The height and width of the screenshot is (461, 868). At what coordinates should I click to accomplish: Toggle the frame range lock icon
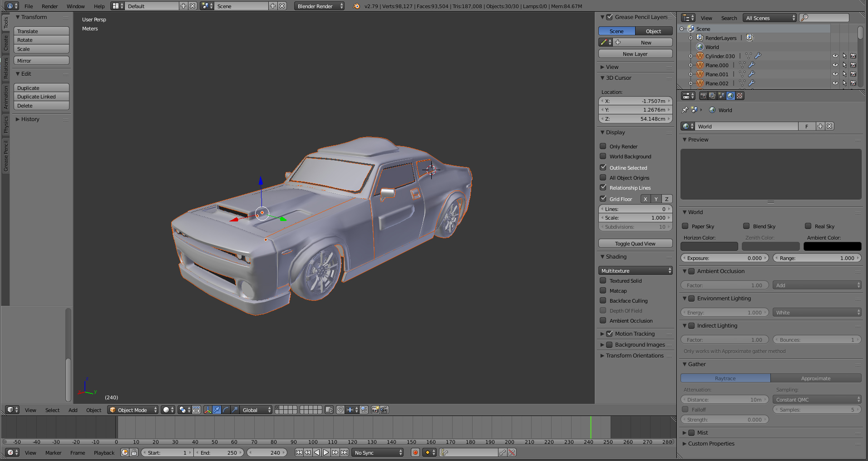(x=134, y=452)
